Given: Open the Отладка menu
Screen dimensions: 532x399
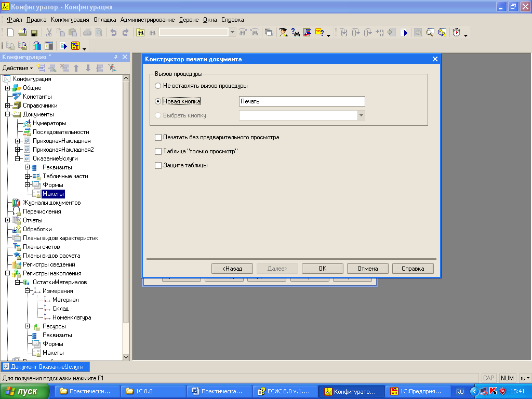Looking at the screenshot, I should (x=105, y=20).
